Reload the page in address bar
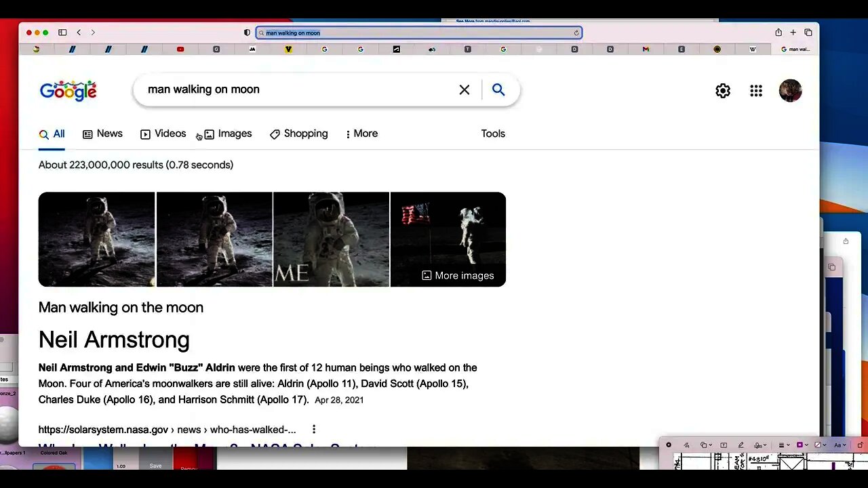This screenshot has height=488, width=868. [x=576, y=33]
